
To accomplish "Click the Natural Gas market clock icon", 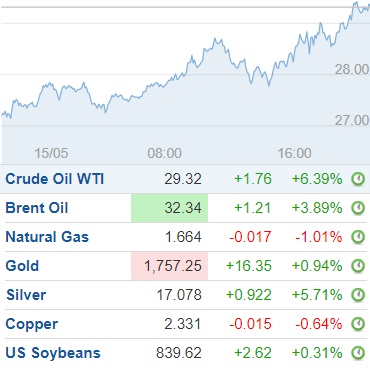I will tap(358, 237).
